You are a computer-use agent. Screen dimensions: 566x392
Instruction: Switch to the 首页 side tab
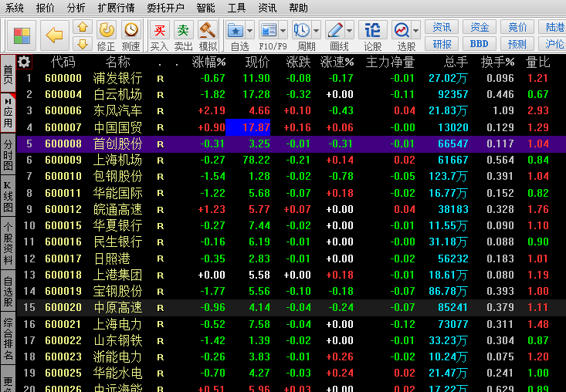(8, 74)
